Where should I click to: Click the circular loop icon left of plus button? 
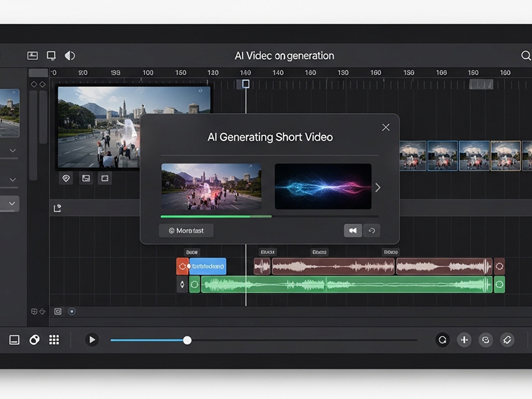pos(442,340)
